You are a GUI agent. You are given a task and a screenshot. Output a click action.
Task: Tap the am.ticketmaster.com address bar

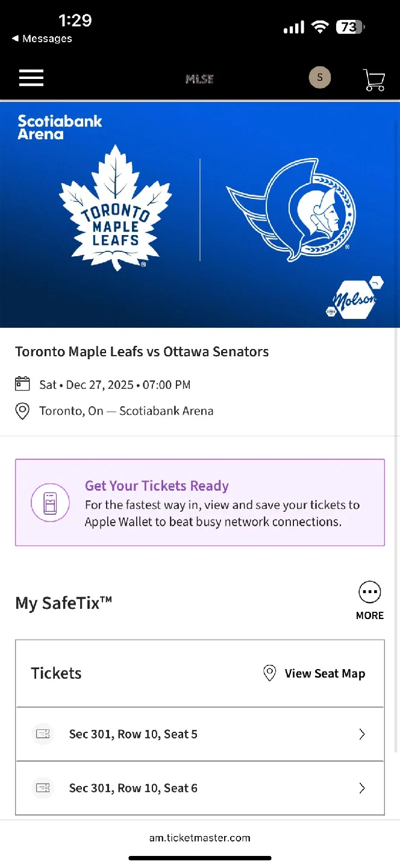click(199, 837)
